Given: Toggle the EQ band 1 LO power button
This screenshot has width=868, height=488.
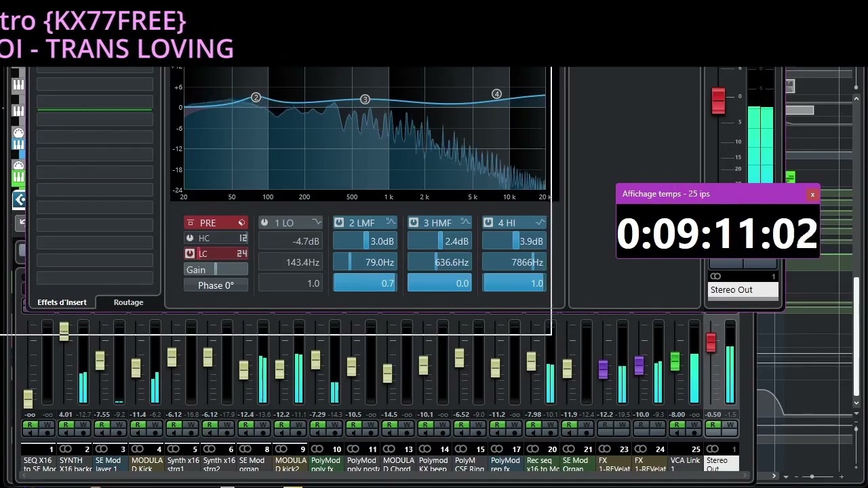Looking at the screenshot, I should 264,222.
